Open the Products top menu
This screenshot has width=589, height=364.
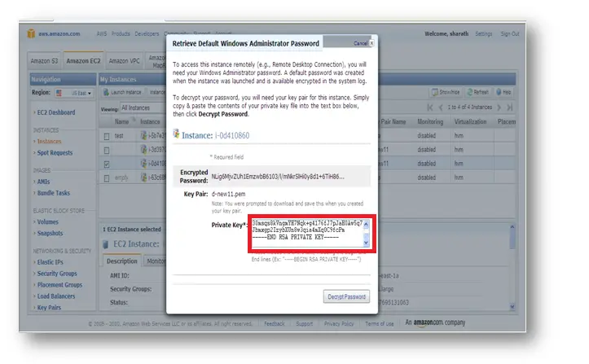point(121,34)
